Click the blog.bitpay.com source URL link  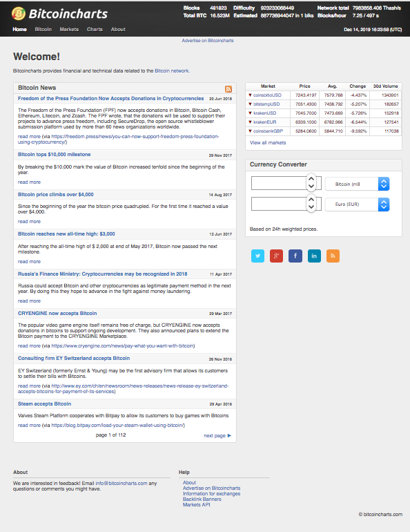(x=117, y=425)
